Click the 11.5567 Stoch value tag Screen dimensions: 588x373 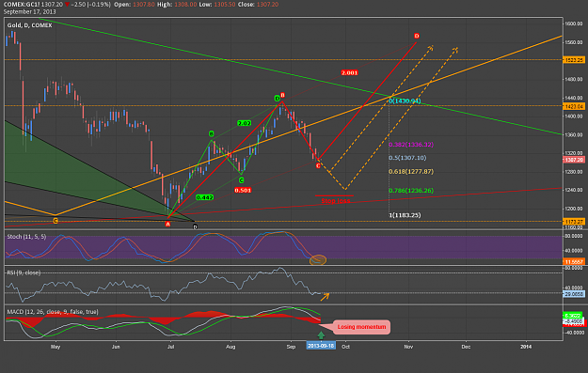tap(574, 262)
